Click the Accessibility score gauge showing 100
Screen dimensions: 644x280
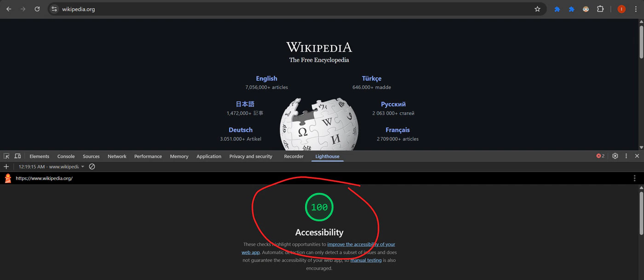tap(319, 207)
